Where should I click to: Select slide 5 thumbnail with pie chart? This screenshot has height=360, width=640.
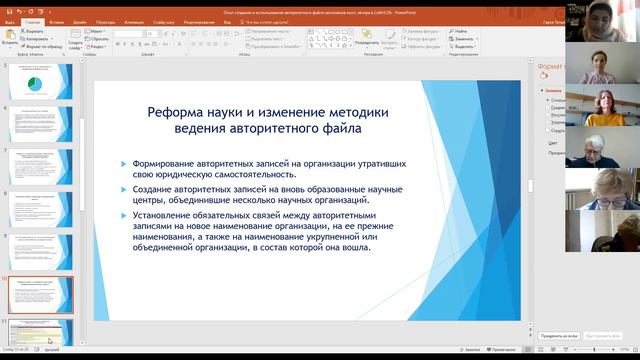click(x=40, y=81)
